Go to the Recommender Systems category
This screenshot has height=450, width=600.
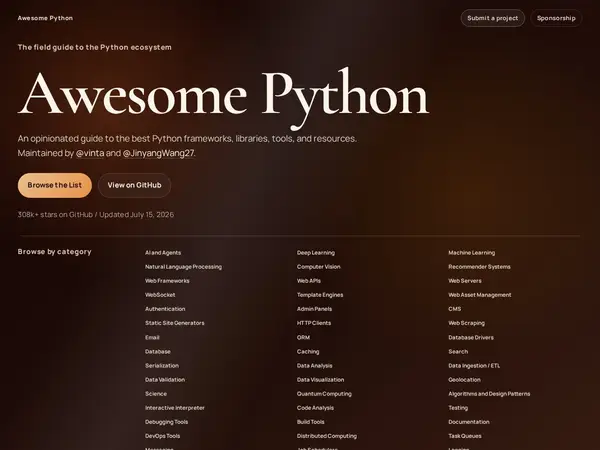[479, 267]
